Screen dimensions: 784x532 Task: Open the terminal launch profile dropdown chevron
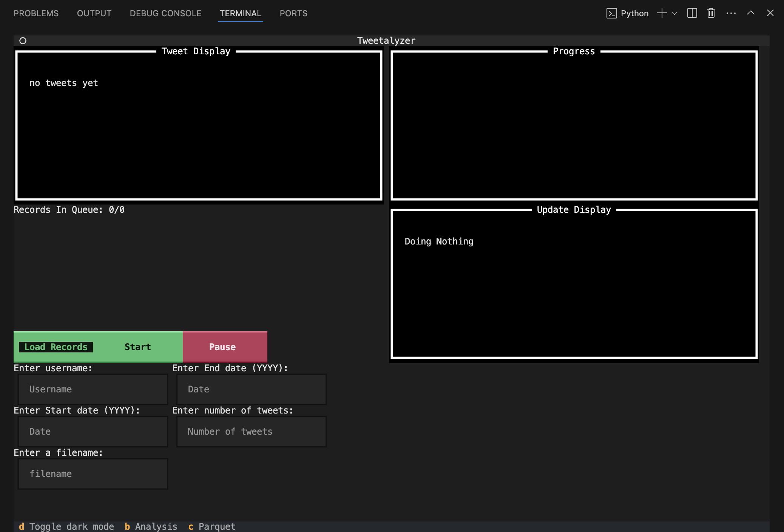pyautogui.click(x=674, y=14)
